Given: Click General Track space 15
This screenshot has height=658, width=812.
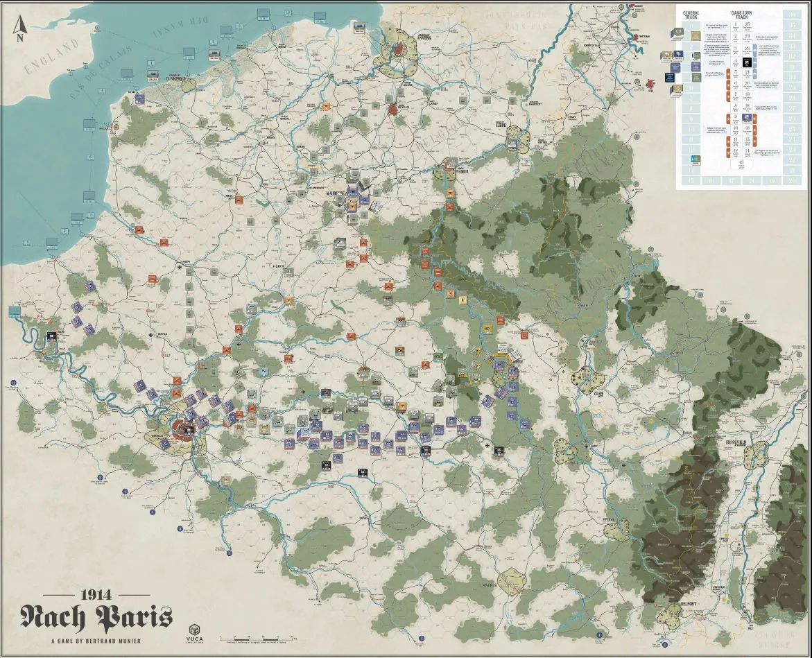Looking at the screenshot, I should 691,180.
